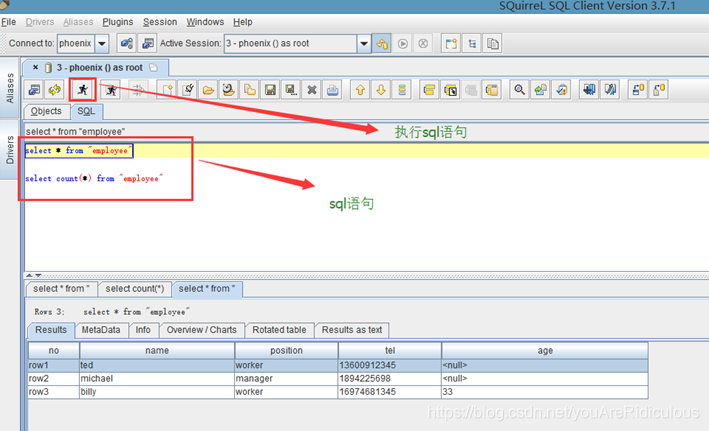The height and width of the screenshot is (431, 709).
Task: Click the stacked green-blue bars SQL history icon
Action: click(402, 90)
